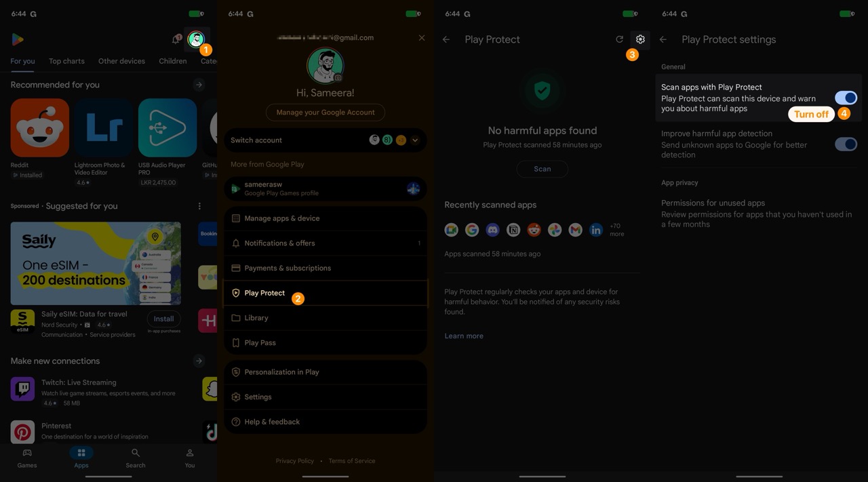
Task: Select Play Protect in the account menu
Action: (x=325, y=293)
